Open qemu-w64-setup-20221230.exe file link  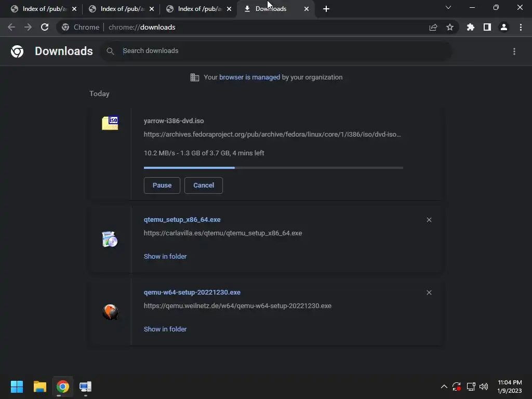(192, 292)
